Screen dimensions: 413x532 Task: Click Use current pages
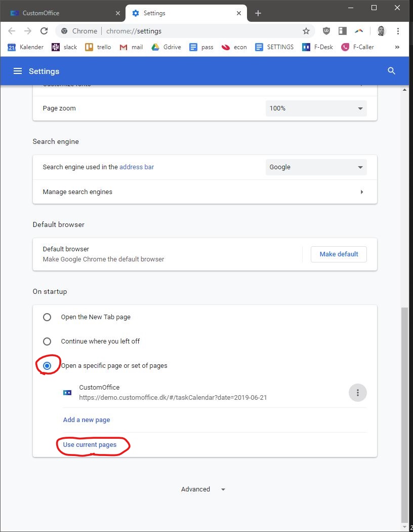[90, 445]
